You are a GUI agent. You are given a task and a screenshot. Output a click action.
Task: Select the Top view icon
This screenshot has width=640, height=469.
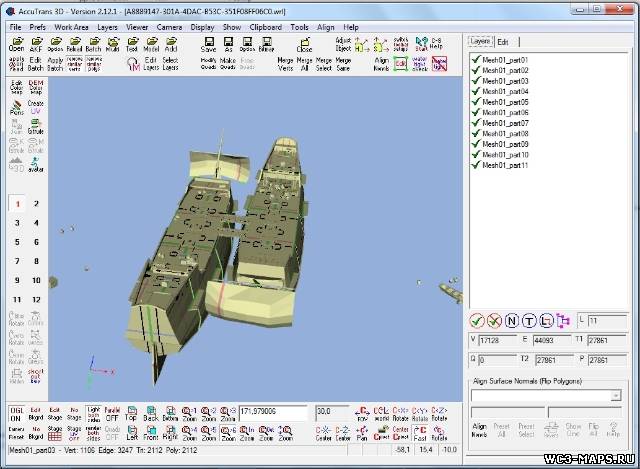click(131, 413)
